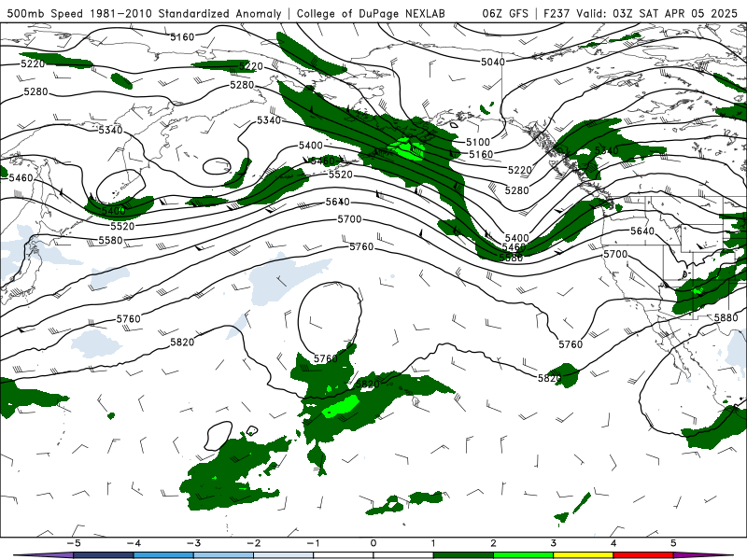747x560 pixels.
Task: Click the '2' colorbar tick label
Action: [x=494, y=543]
